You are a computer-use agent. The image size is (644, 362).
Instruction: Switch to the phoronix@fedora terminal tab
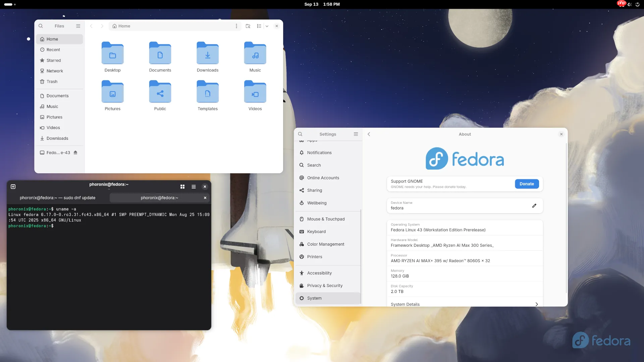pos(159,197)
